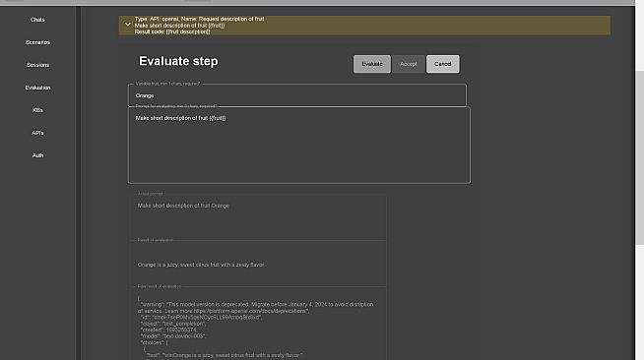Click the deprecation warning text in JSON
The image size is (644, 360).
(x=255, y=308)
